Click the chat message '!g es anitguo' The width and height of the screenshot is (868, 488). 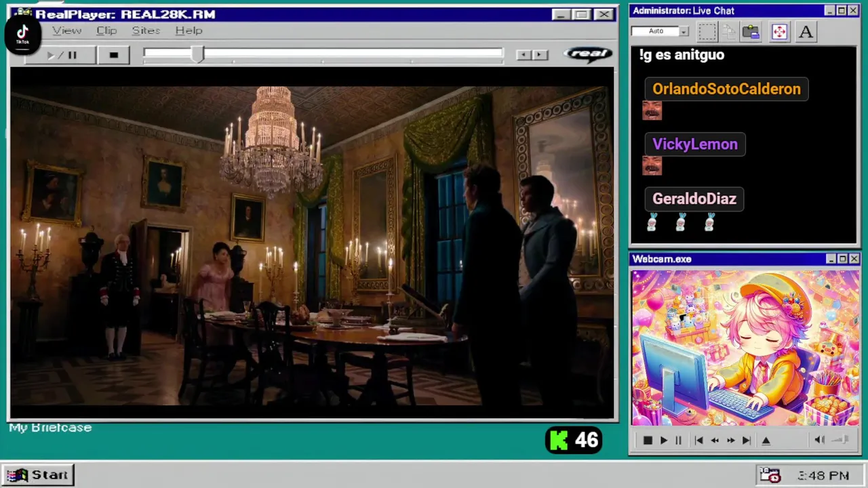(682, 55)
